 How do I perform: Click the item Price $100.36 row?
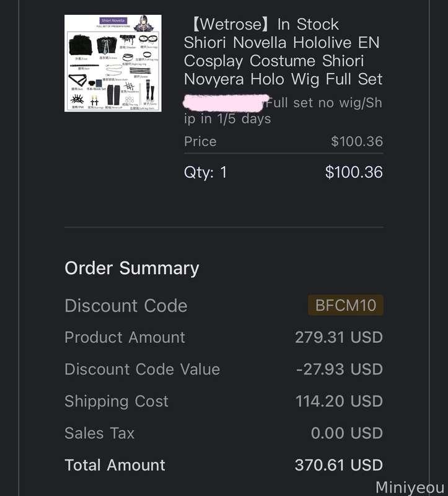283,141
